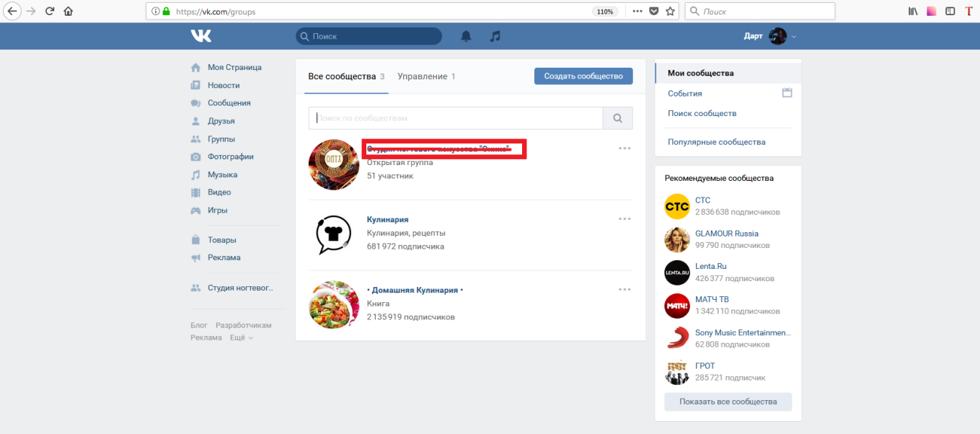Open options menu for Кулинария community
This screenshot has height=434, width=980.
tap(624, 219)
